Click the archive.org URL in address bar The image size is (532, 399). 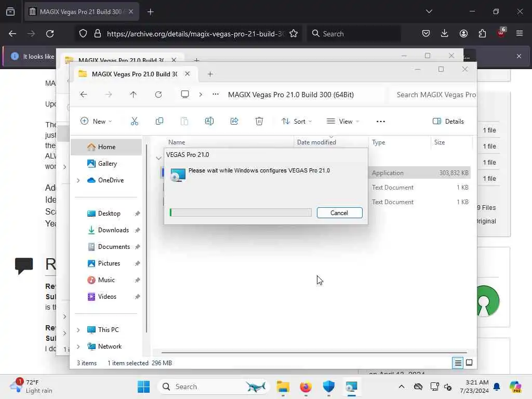[x=195, y=34]
